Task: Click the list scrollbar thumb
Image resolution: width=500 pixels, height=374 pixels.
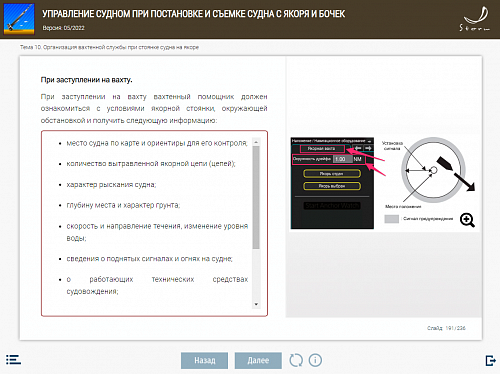Action: tap(256, 198)
